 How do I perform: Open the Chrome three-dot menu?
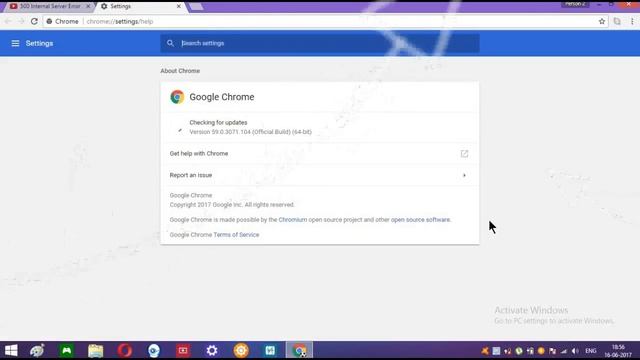pos(632,21)
